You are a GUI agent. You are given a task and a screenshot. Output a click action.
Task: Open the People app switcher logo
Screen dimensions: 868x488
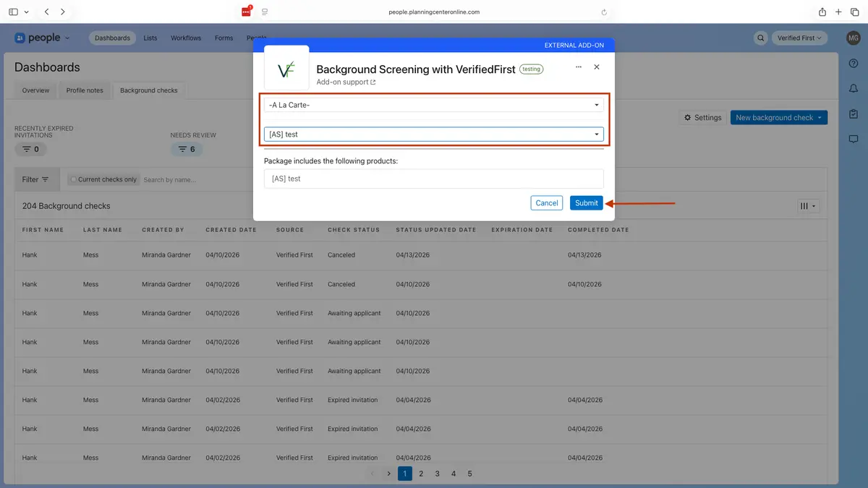click(x=42, y=38)
